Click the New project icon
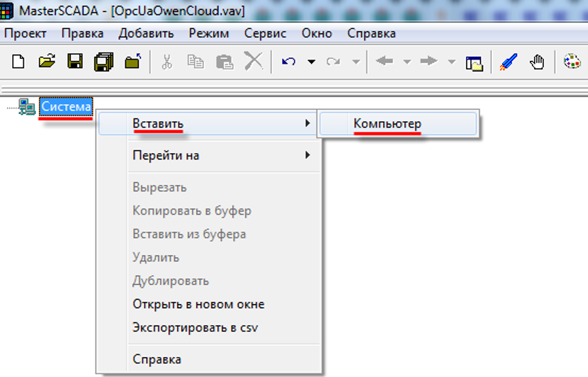The width and height of the screenshot is (588, 377). click(18, 62)
